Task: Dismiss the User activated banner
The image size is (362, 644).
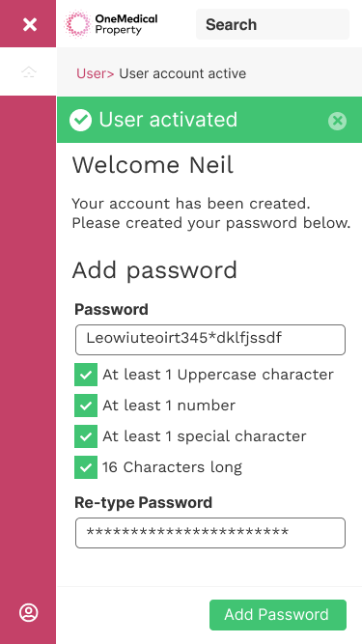Action: coord(337,121)
